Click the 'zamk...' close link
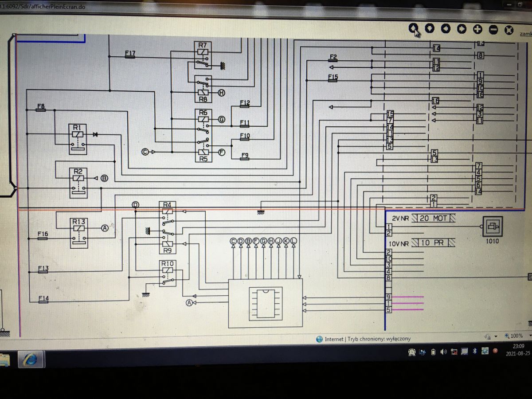The height and width of the screenshot is (399, 532). coord(526,34)
